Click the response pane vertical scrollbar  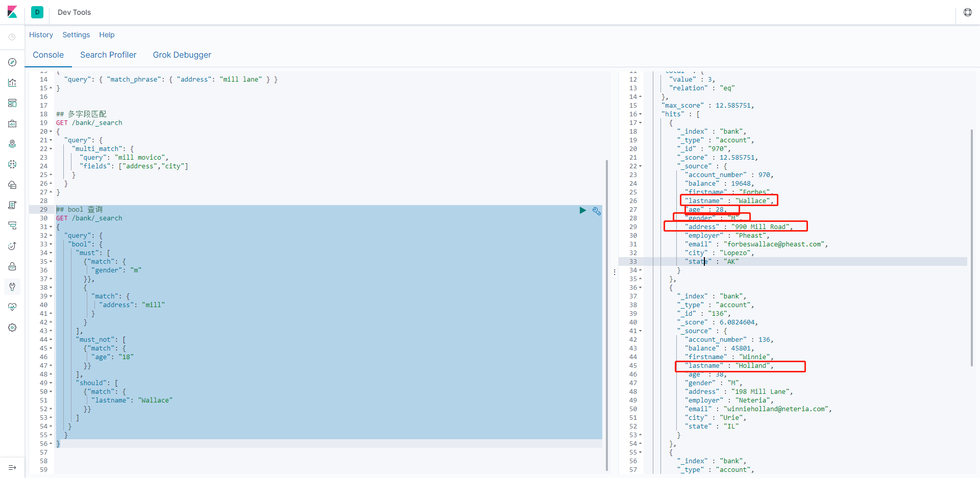tap(972, 247)
